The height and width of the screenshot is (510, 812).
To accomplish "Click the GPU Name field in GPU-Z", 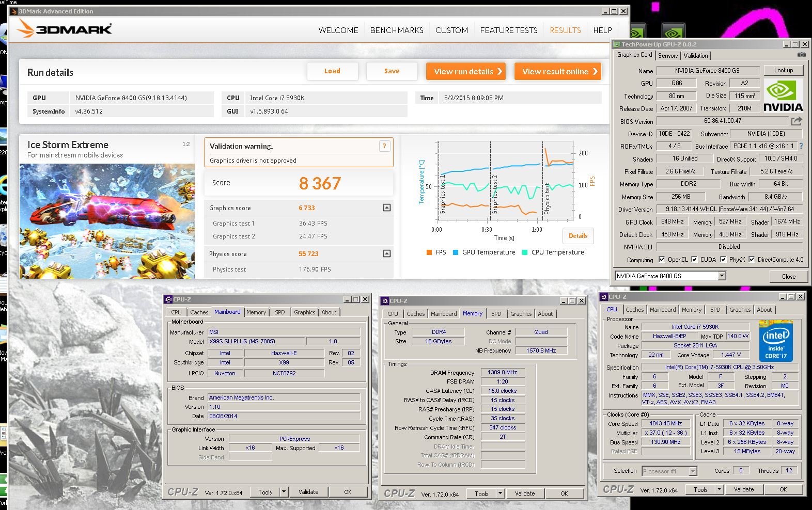I will pos(707,70).
